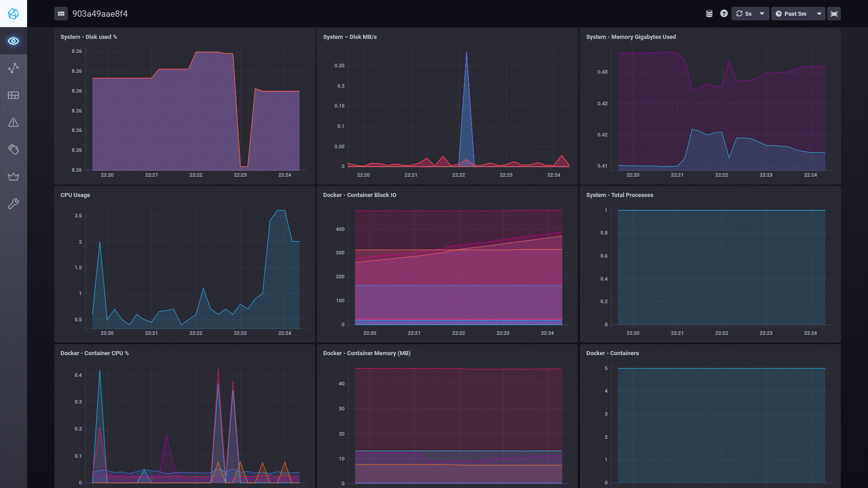
Task: Open Configuration wrench icon in sidebar
Action: 14,204
